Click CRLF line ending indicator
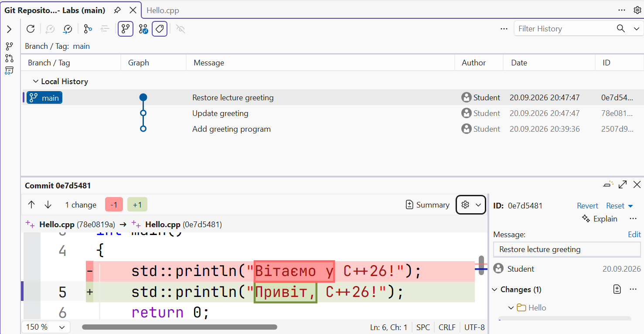This screenshot has height=334, width=644. click(447, 327)
